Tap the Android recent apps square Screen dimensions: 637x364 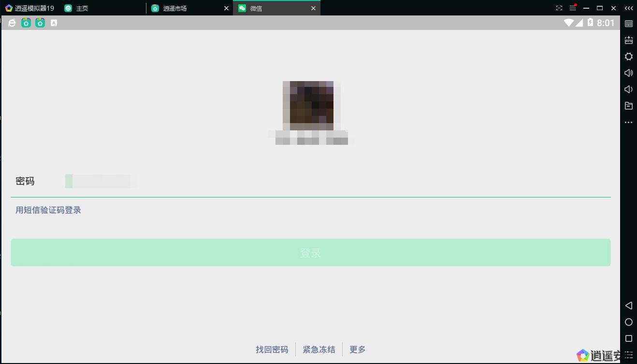click(628, 338)
